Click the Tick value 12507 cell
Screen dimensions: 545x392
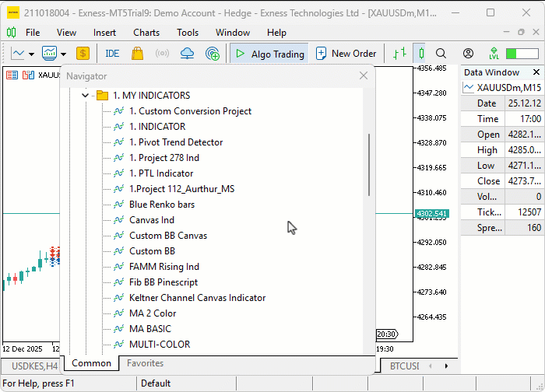click(x=524, y=212)
